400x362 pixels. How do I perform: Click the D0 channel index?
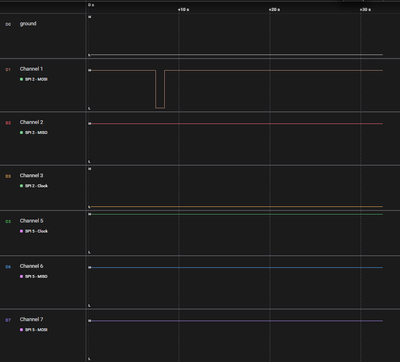8,24
